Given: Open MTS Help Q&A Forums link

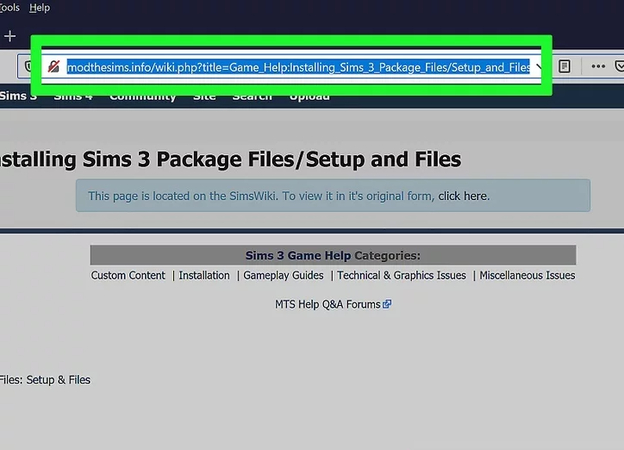Looking at the screenshot, I should click(328, 304).
